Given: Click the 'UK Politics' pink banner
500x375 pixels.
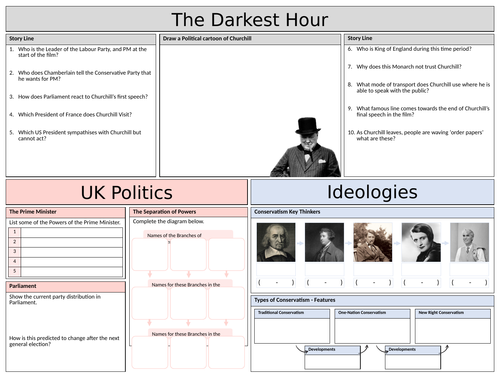Looking at the screenshot, I should coord(127,192).
